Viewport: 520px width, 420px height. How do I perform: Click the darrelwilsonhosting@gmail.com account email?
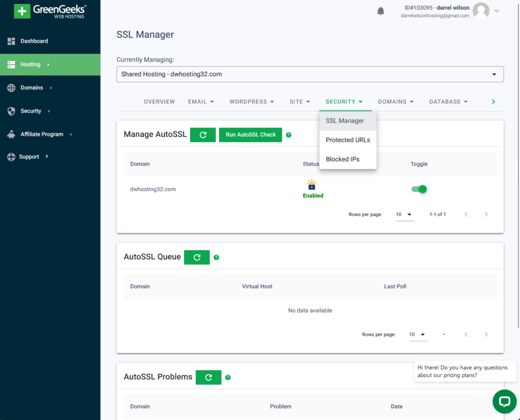pos(435,16)
